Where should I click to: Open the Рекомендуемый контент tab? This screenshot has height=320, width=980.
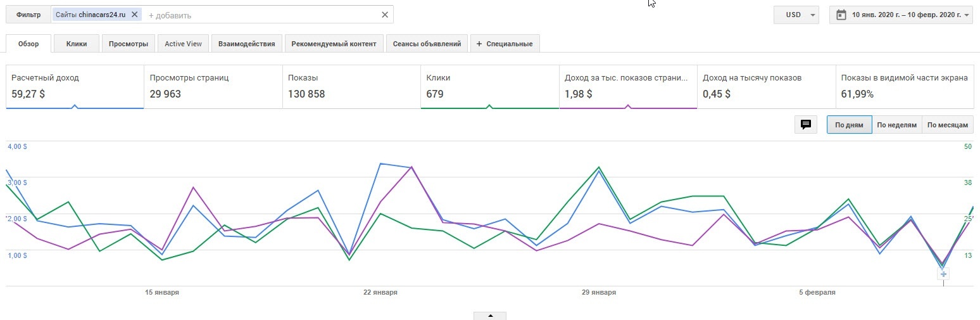click(334, 44)
